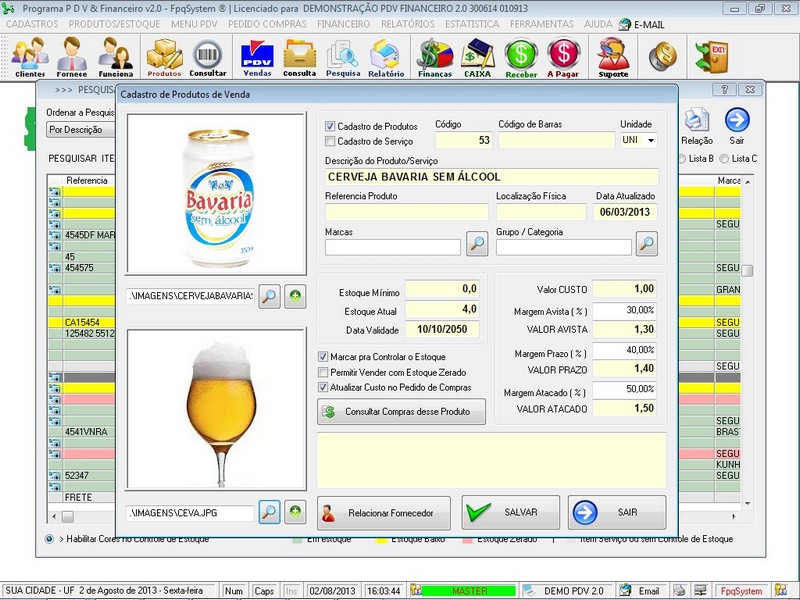
Task: Search Grupo / Categoria with magnifier button
Action: [x=646, y=244]
